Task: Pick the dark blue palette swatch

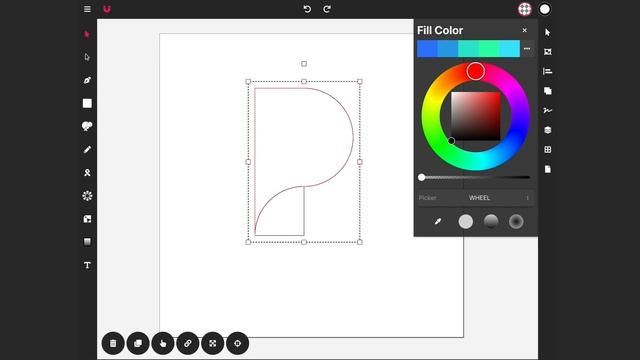Action: click(x=427, y=49)
